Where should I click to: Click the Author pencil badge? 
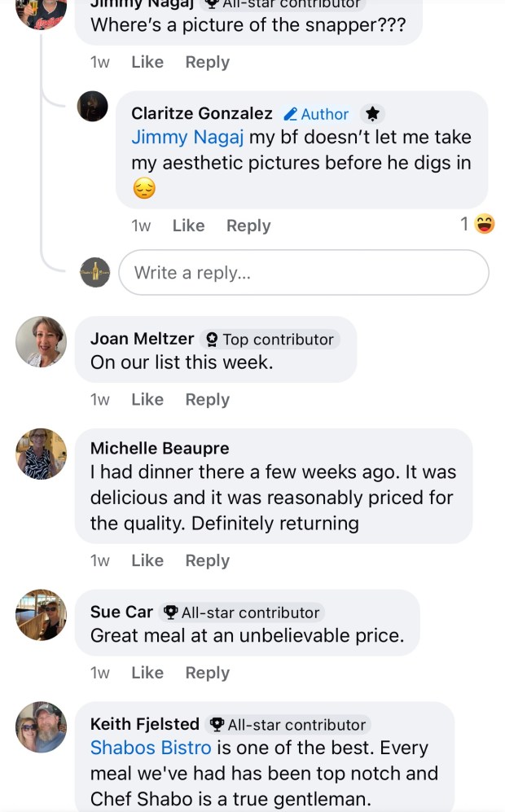point(316,114)
